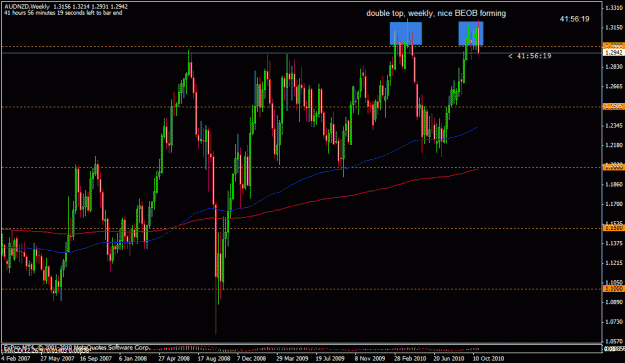Select the first blue double-top rectangle
Viewport: 625px width, 363px height.
click(406, 33)
